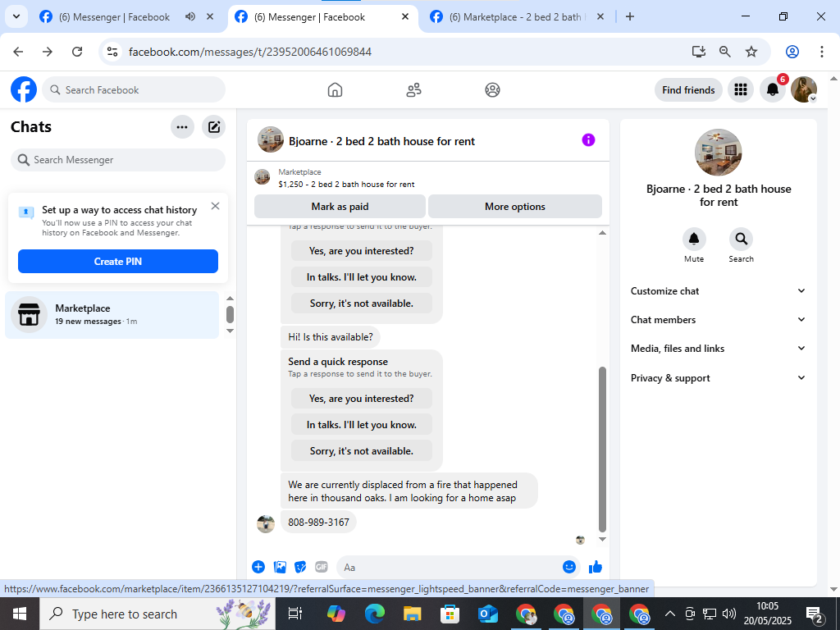Screen dimensions: 840x630
Task: Open more actions plus icon in composer
Action: 258,567
